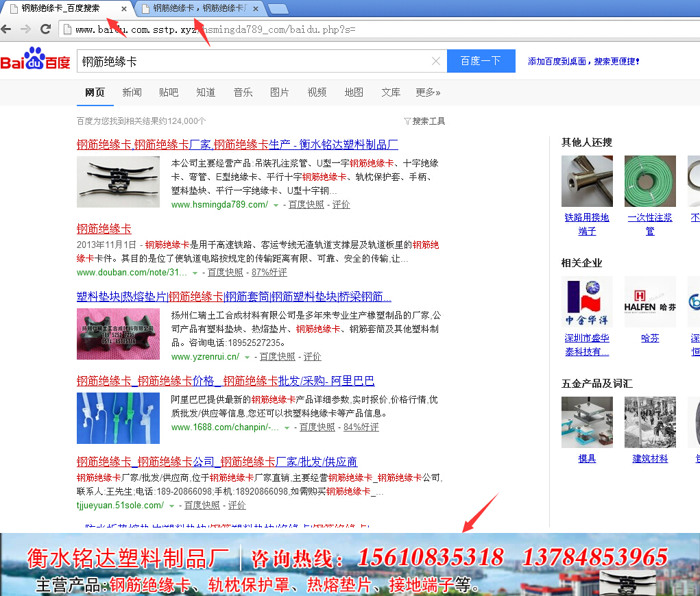Screen dimensions: 700x596
Task: Open the second result titled 钢筋绝缘卡
Action: point(104,229)
